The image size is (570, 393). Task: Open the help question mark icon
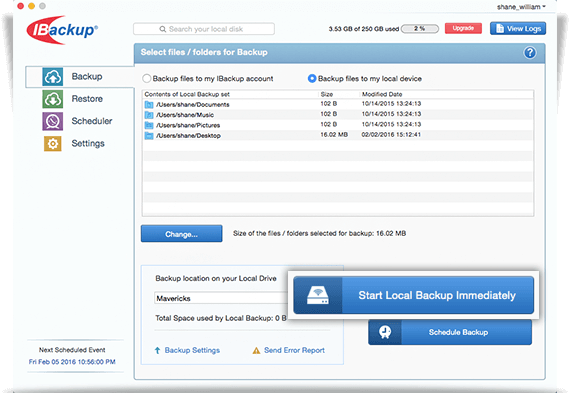(x=530, y=53)
